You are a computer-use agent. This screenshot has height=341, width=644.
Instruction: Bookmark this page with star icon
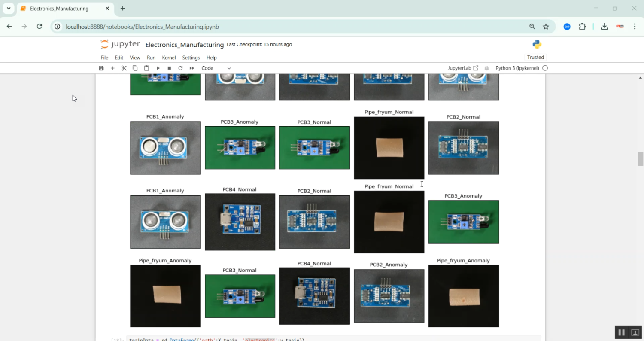(546, 27)
